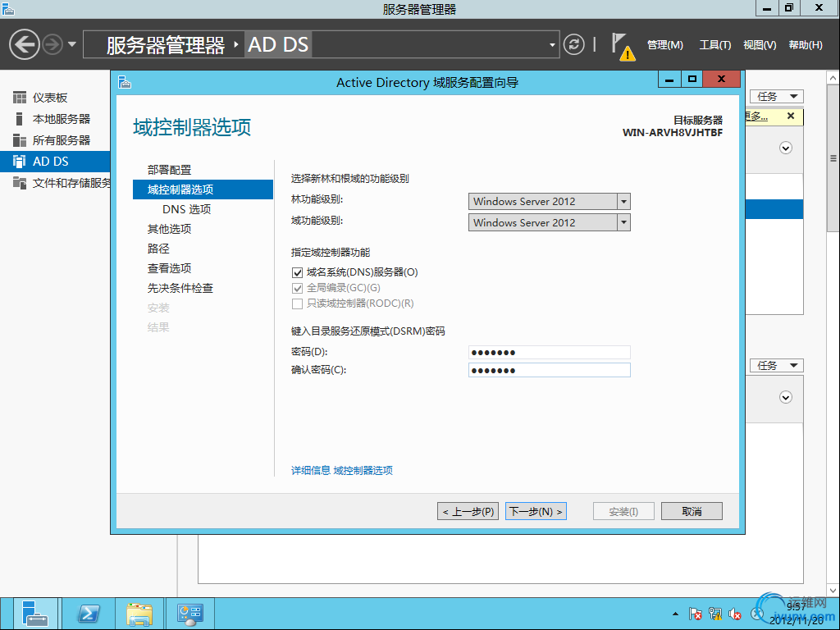The height and width of the screenshot is (630, 840).
Task: Click the 取消 button
Action: (692, 512)
